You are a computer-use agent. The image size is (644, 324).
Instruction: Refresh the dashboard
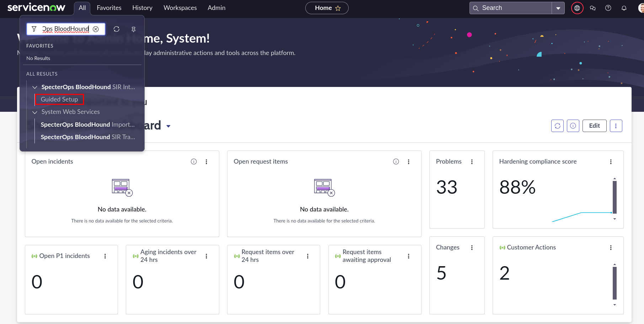[x=557, y=126]
